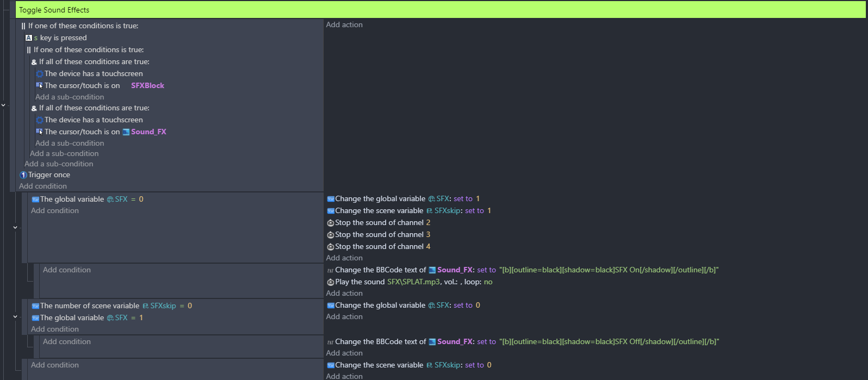
Task: Click the touchscreen icon above the SFXBlock condition
Action: tap(40, 74)
